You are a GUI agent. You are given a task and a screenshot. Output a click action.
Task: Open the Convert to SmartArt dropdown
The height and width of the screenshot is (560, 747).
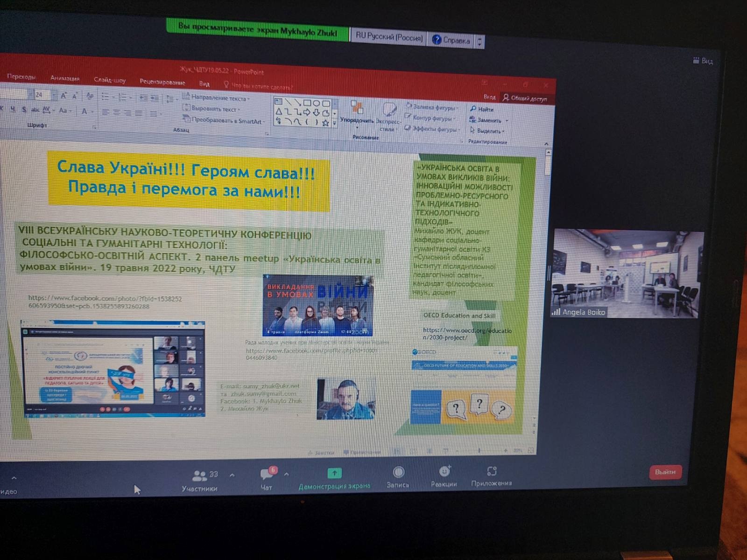point(224,120)
